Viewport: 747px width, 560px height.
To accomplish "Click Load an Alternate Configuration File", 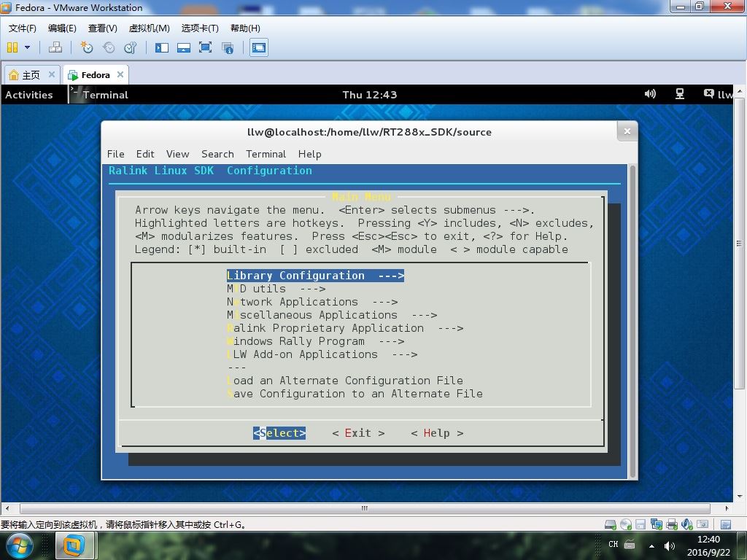I will [345, 381].
